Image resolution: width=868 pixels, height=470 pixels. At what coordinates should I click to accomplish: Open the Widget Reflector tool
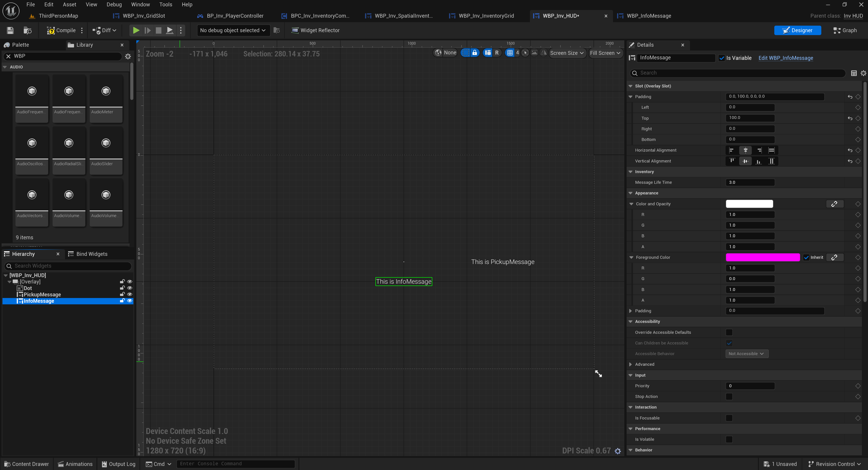315,30
